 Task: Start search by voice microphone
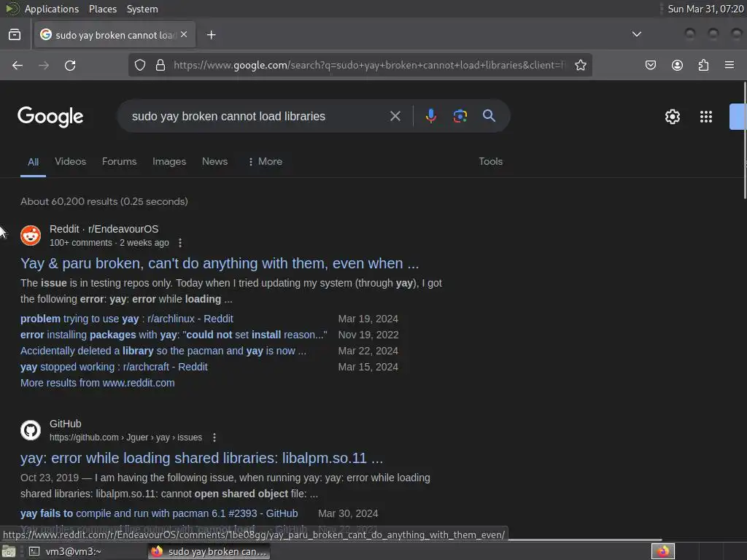click(430, 116)
